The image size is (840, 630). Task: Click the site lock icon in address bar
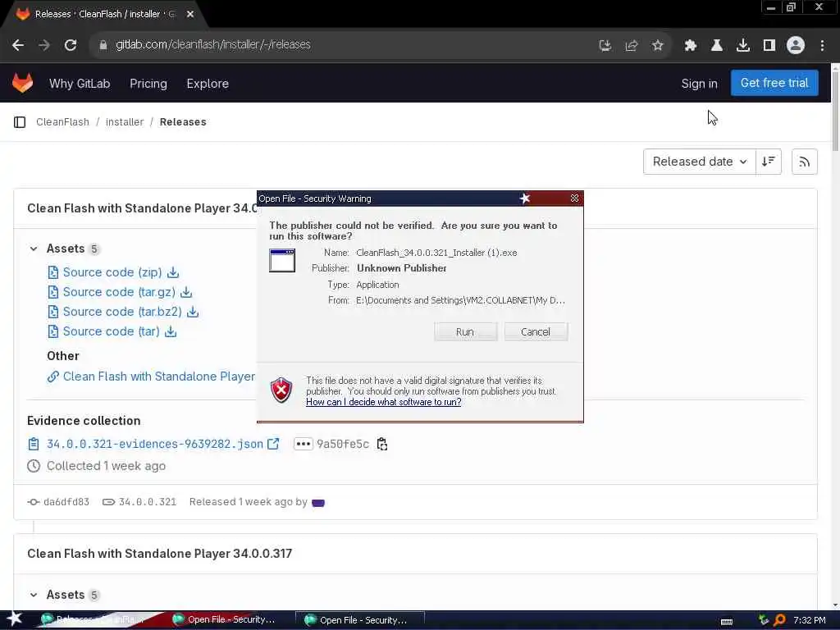pyautogui.click(x=103, y=45)
